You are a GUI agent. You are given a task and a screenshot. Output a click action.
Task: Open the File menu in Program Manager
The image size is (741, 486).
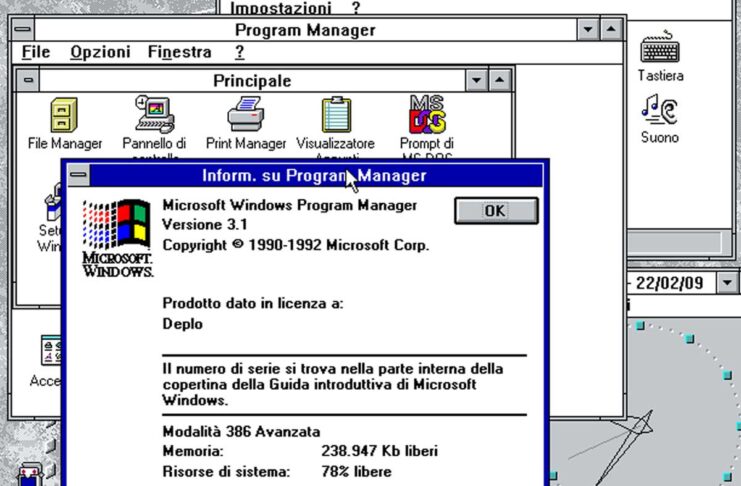point(36,52)
